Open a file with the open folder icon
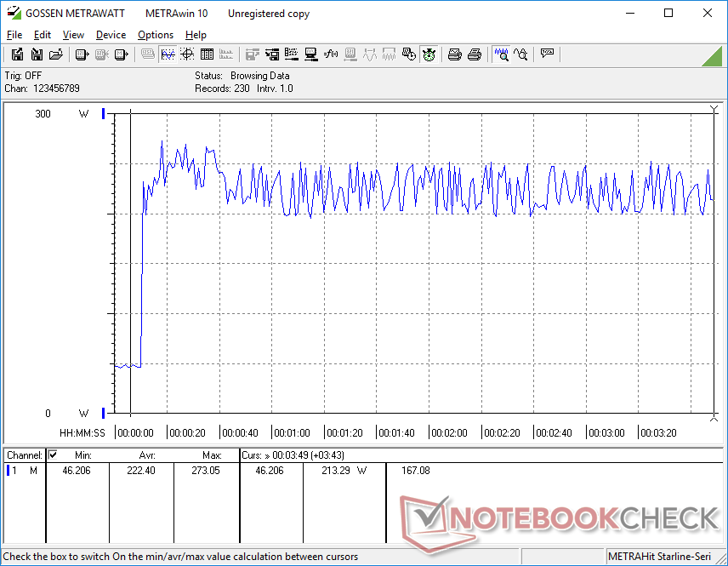Viewport: 728px width, 566px height. (x=56, y=54)
